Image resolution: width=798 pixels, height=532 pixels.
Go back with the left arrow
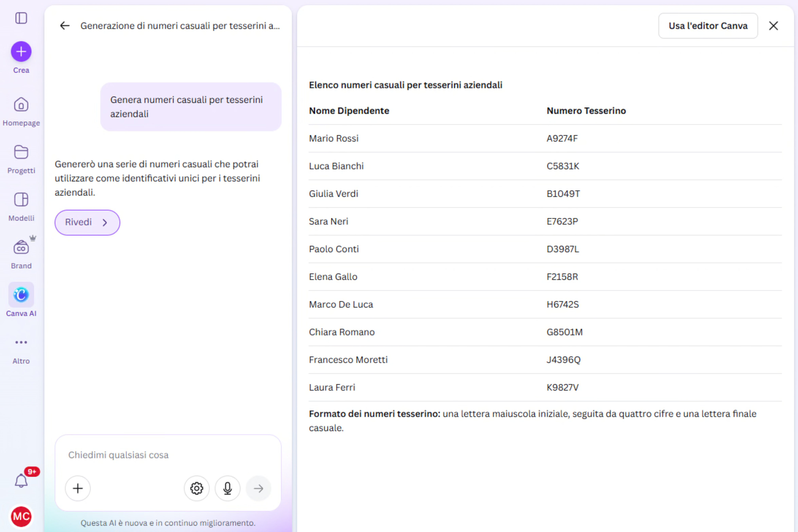[x=65, y=26]
